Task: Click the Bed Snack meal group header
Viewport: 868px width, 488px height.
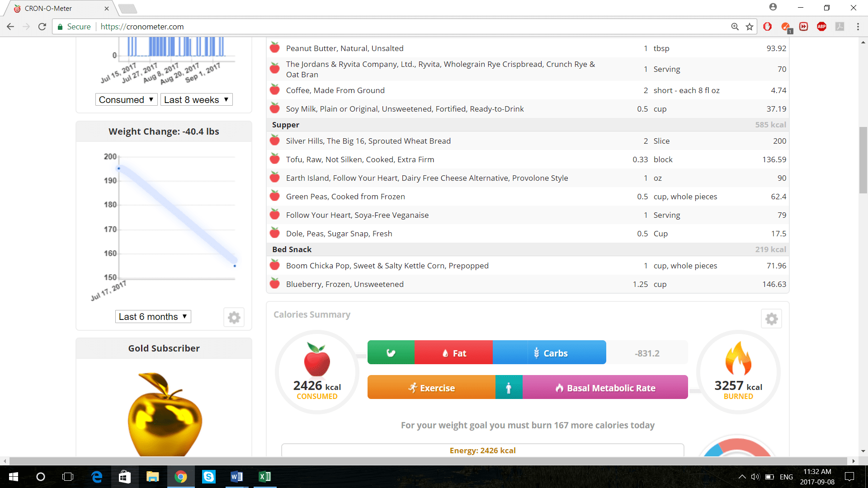Action: click(x=528, y=249)
